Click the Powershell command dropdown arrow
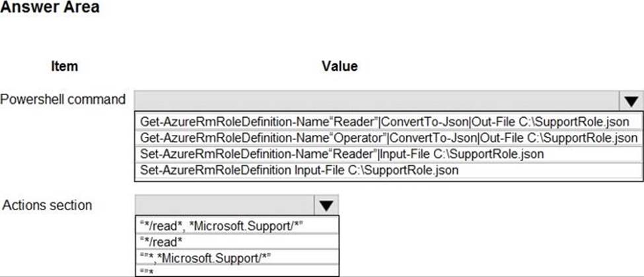644x277 pixels. pyautogui.click(x=631, y=101)
